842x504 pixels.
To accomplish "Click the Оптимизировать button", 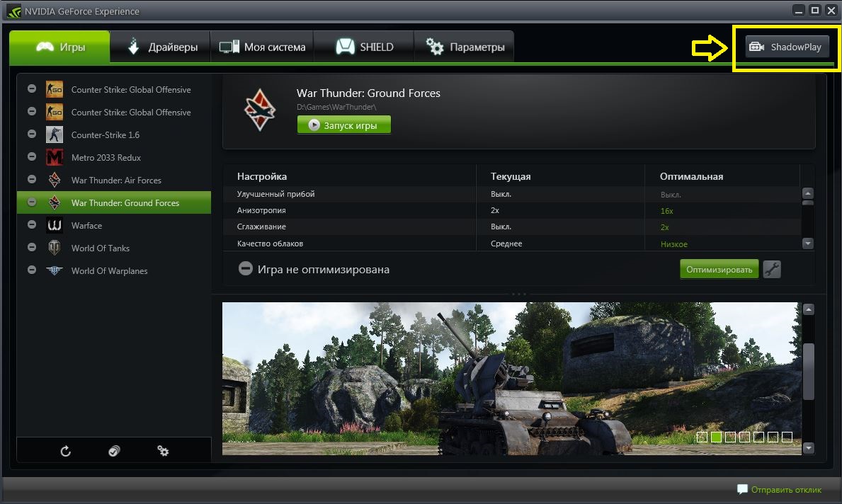I will tap(719, 270).
